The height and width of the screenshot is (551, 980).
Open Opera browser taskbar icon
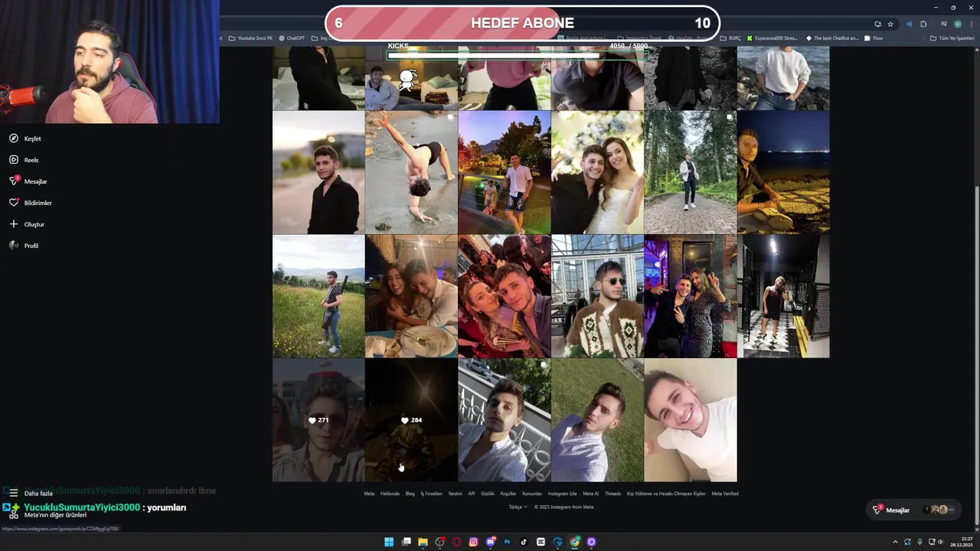(456, 542)
